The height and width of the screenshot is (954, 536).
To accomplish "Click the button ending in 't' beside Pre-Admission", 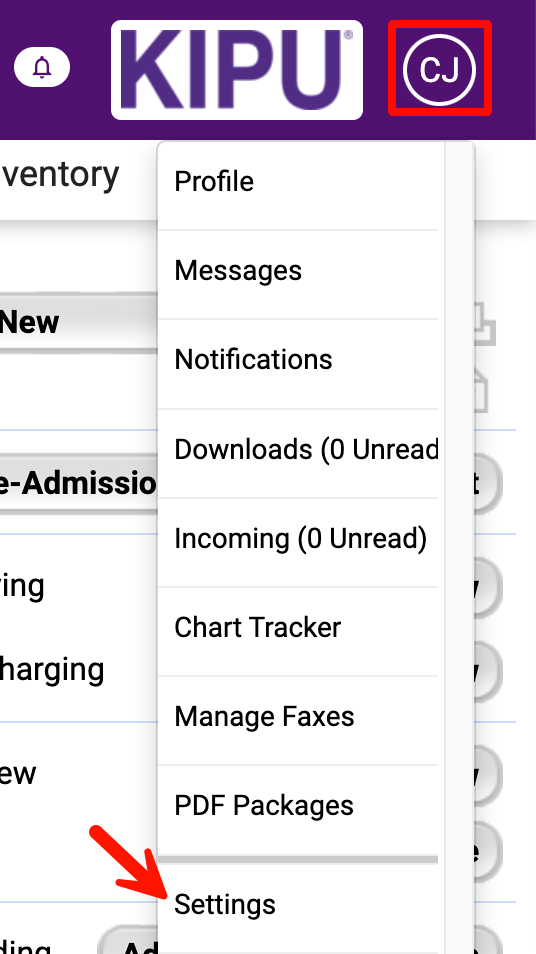I will tap(487, 484).
